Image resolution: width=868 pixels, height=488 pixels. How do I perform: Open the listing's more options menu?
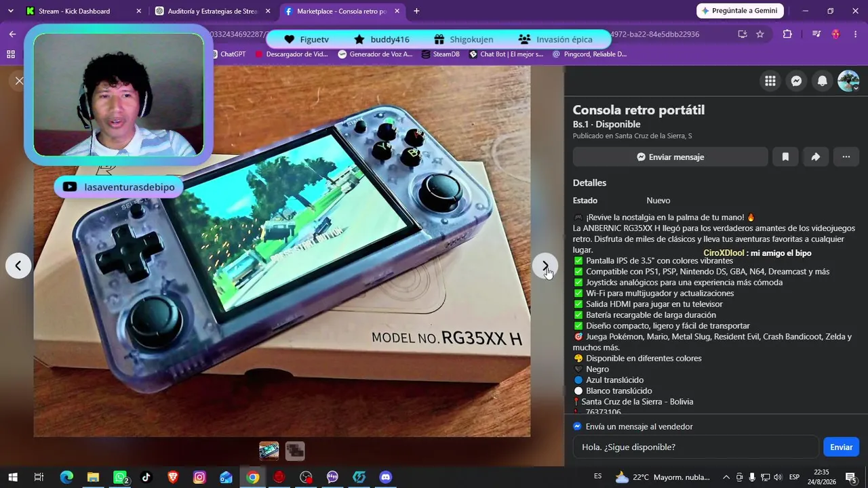click(846, 157)
